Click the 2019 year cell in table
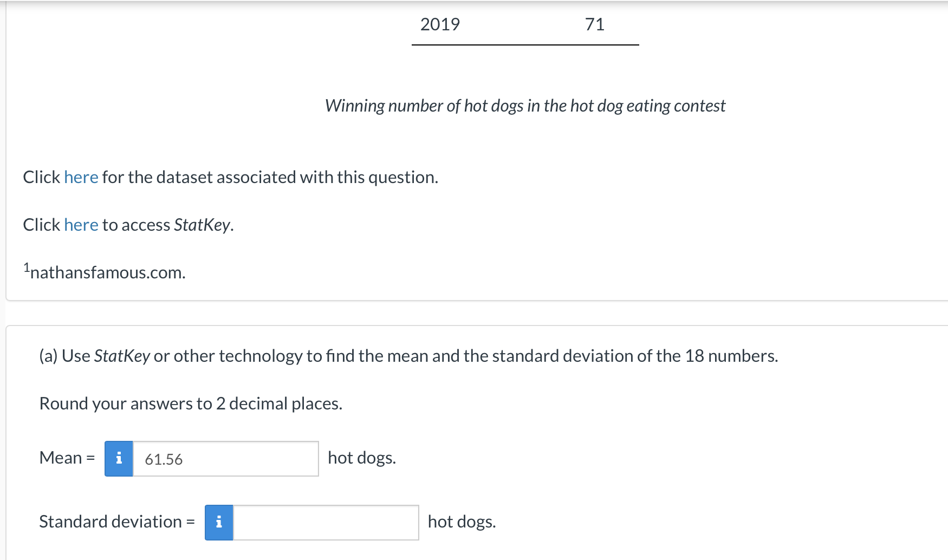The width and height of the screenshot is (948, 560). [440, 24]
